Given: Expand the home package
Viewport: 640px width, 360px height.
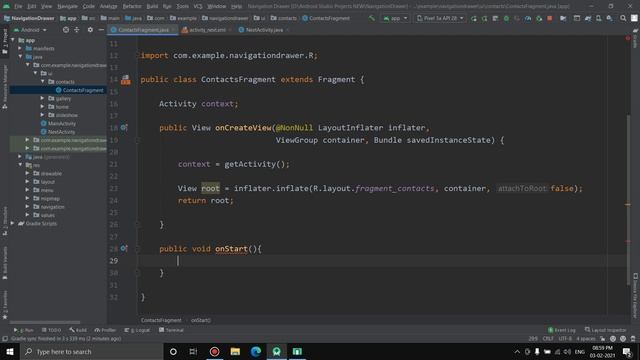Looking at the screenshot, I should point(42,107).
